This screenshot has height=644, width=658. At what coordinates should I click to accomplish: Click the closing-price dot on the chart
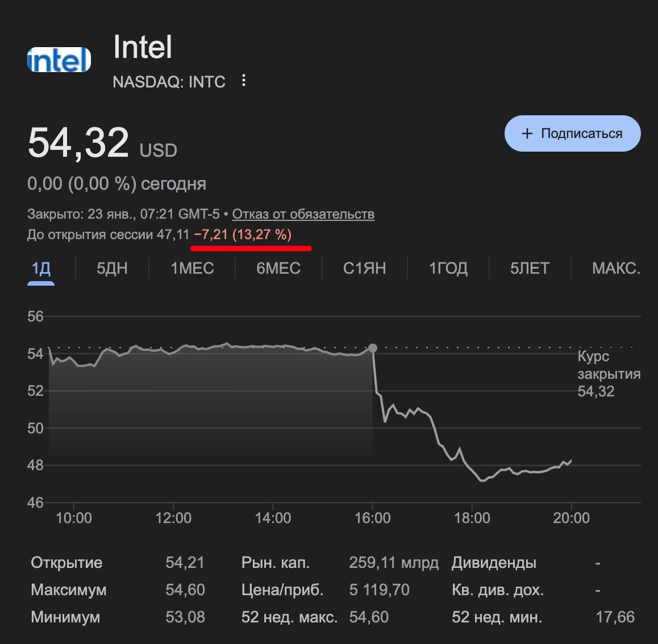(x=373, y=348)
